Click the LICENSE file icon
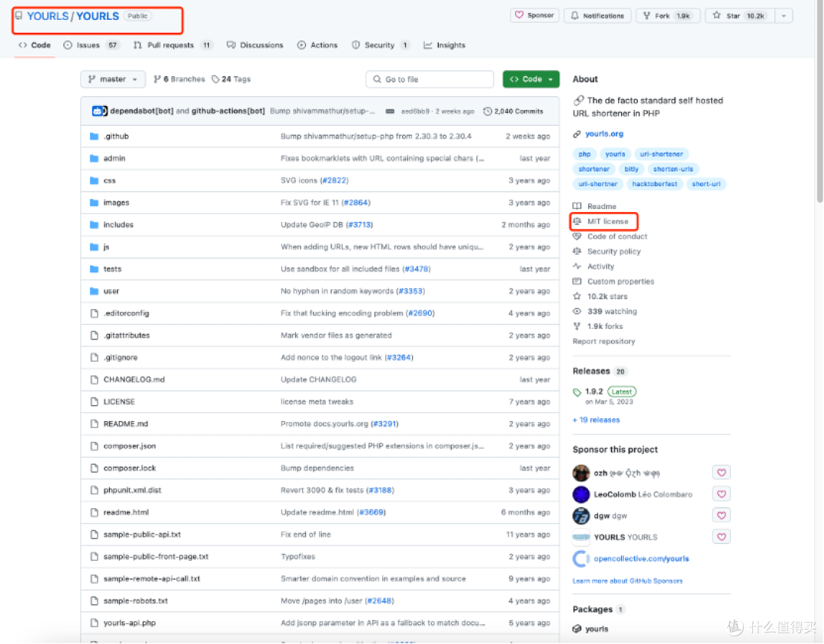The image size is (824, 644). [x=94, y=401]
